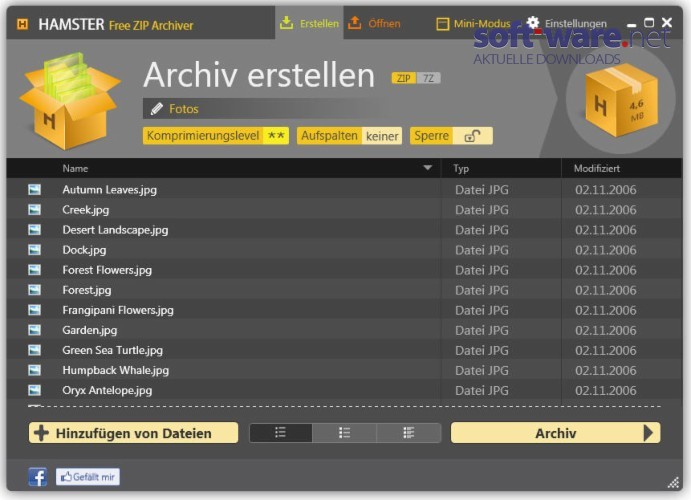
Task: Click the image icon beside Autumn Leaves.jpg
Action: pyautogui.click(x=34, y=189)
